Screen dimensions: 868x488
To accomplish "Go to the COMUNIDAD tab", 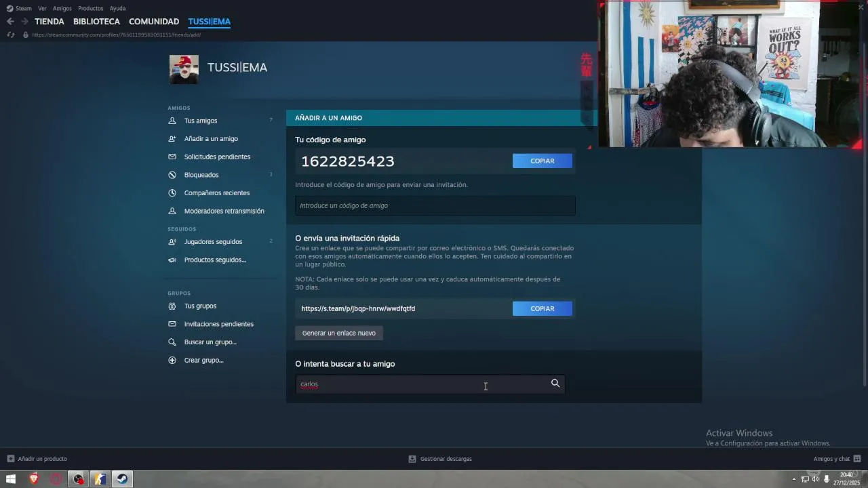I will pyautogui.click(x=154, y=22).
